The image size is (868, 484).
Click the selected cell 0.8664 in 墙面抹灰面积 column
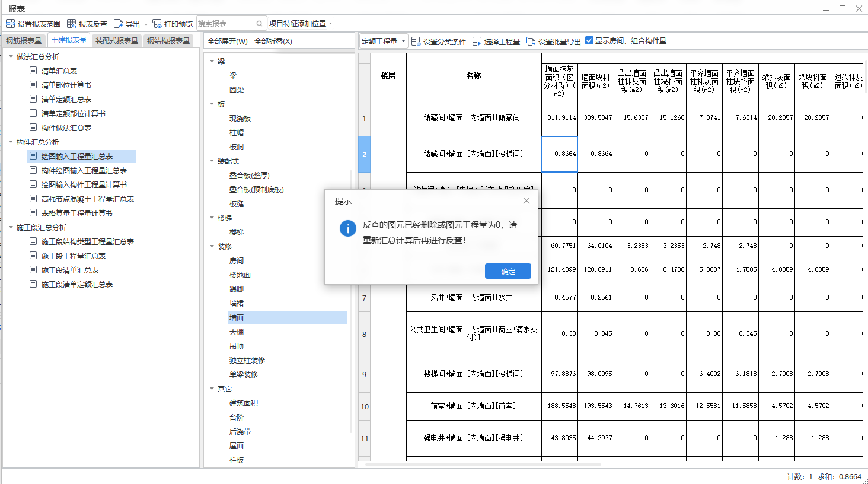tap(560, 154)
